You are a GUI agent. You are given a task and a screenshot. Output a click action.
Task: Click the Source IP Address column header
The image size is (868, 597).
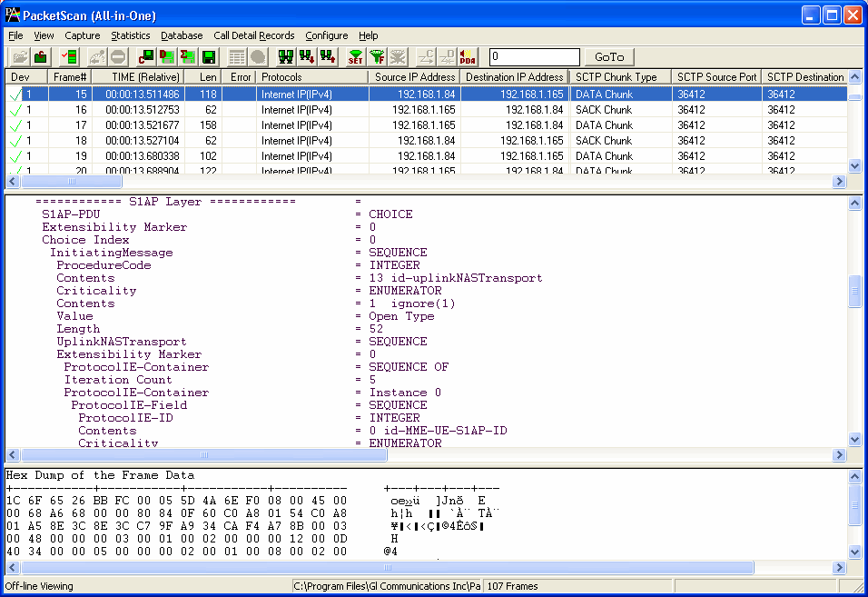414,77
